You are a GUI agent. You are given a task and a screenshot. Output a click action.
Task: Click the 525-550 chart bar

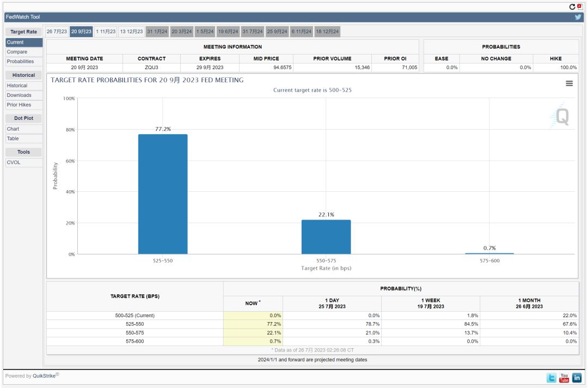coord(163,194)
